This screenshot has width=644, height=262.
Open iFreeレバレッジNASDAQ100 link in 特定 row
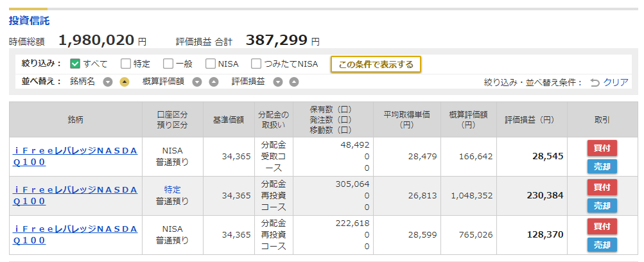pos(75,195)
